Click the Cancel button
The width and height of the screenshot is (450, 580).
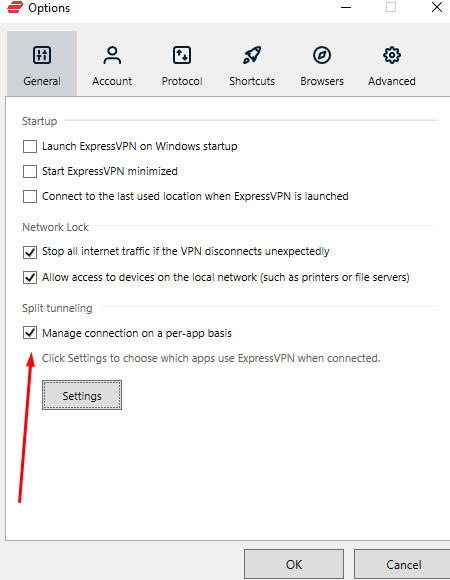(x=403, y=564)
